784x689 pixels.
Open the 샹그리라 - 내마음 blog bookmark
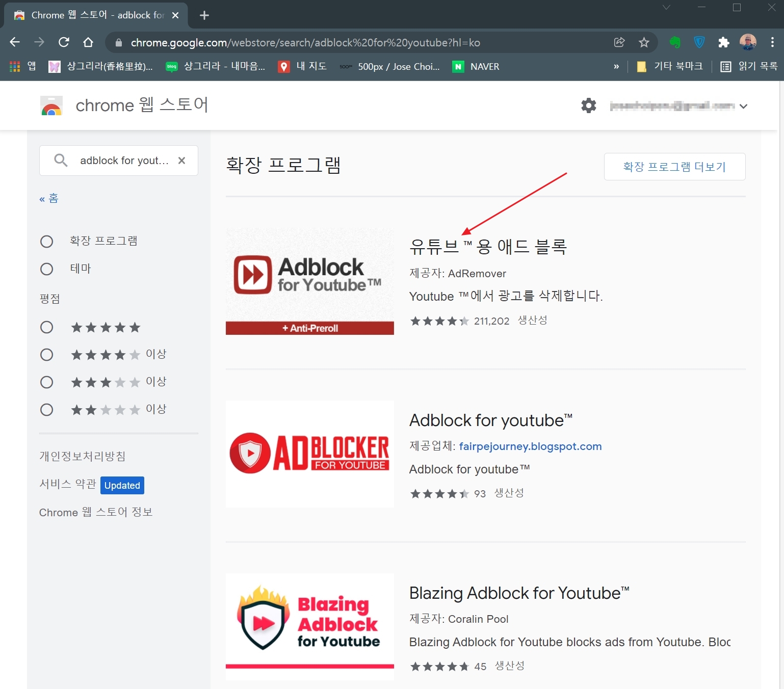pos(216,66)
